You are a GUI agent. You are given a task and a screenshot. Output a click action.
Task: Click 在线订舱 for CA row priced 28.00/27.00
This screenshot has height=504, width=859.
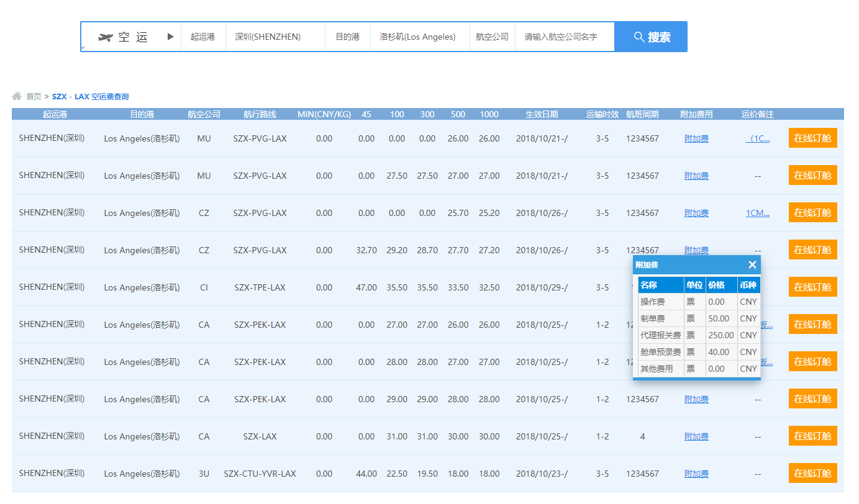tap(812, 361)
